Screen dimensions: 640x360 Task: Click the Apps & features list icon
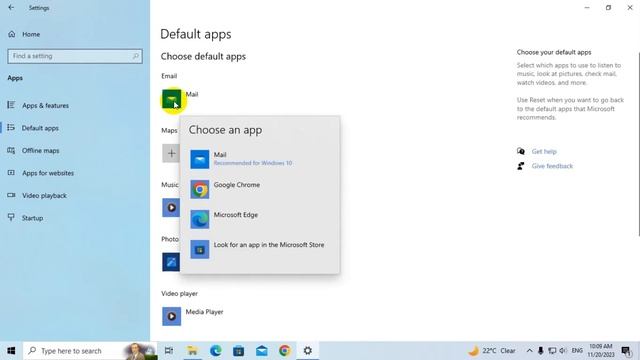pyautogui.click(x=11, y=105)
